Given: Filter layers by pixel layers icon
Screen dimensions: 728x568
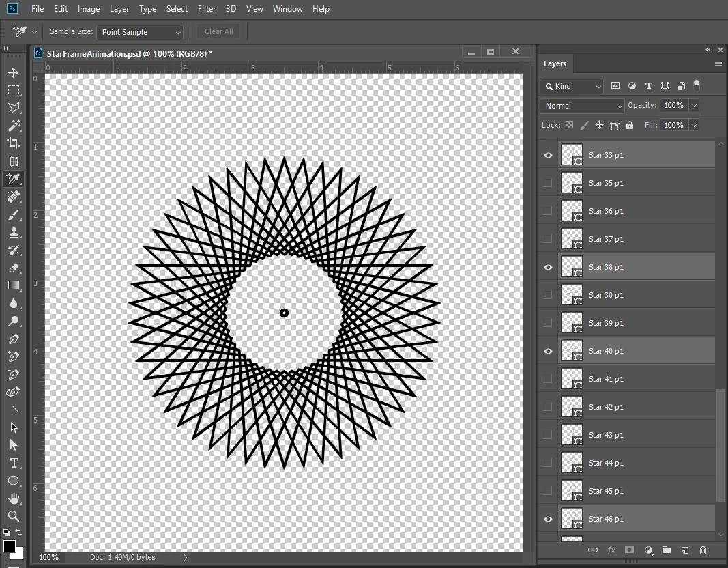Looking at the screenshot, I should click(615, 85).
